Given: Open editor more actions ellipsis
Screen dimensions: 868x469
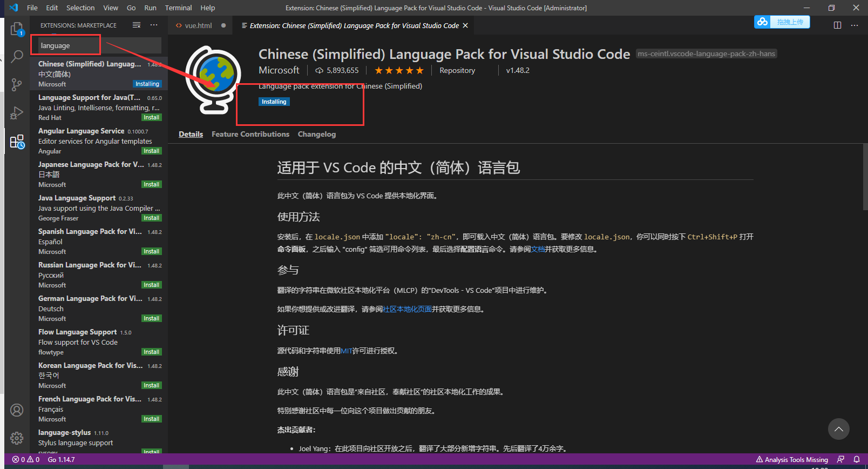Looking at the screenshot, I should point(854,25).
